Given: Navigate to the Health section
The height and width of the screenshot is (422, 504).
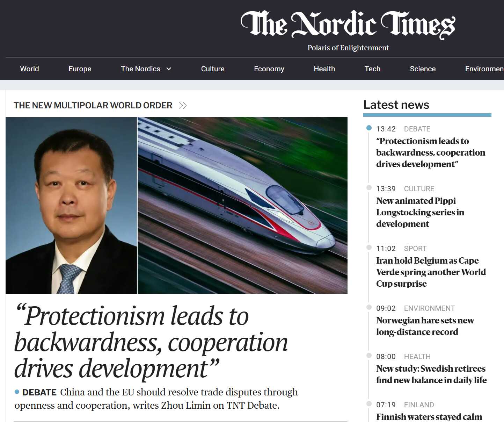Looking at the screenshot, I should (324, 69).
